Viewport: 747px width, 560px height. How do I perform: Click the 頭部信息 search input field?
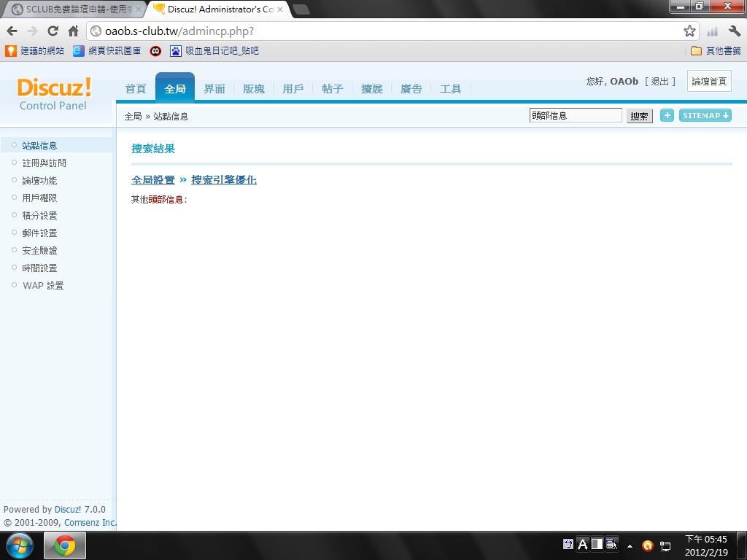[576, 115]
